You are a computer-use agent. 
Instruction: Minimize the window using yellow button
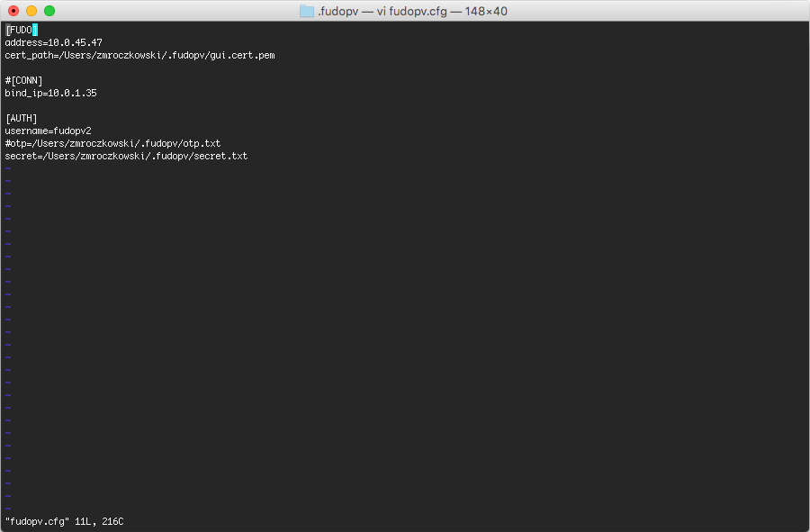pos(31,11)
